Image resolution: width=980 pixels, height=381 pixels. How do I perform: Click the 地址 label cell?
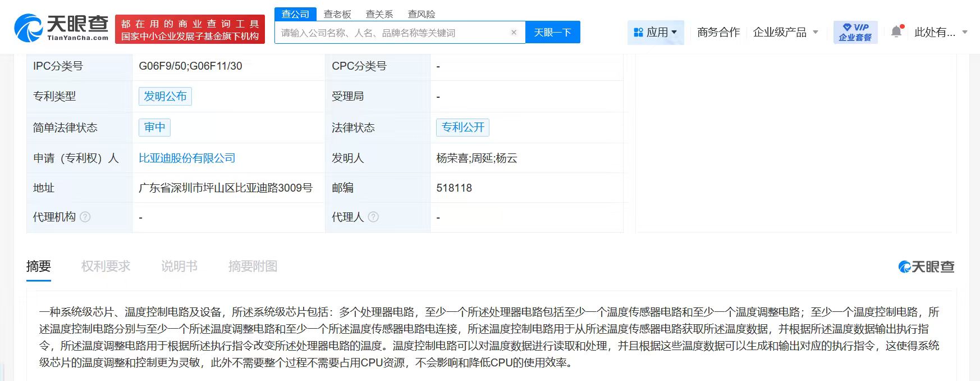tap(79, 188)
